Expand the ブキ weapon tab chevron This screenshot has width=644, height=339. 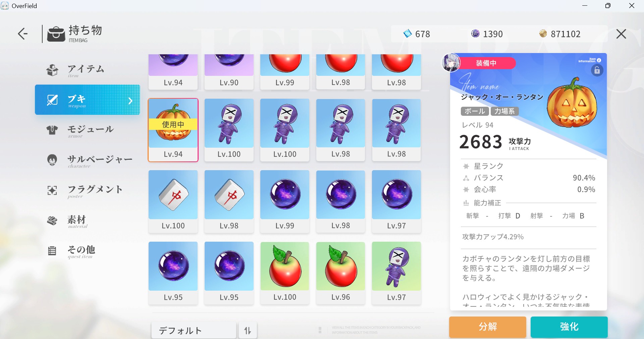coord(130,101)
